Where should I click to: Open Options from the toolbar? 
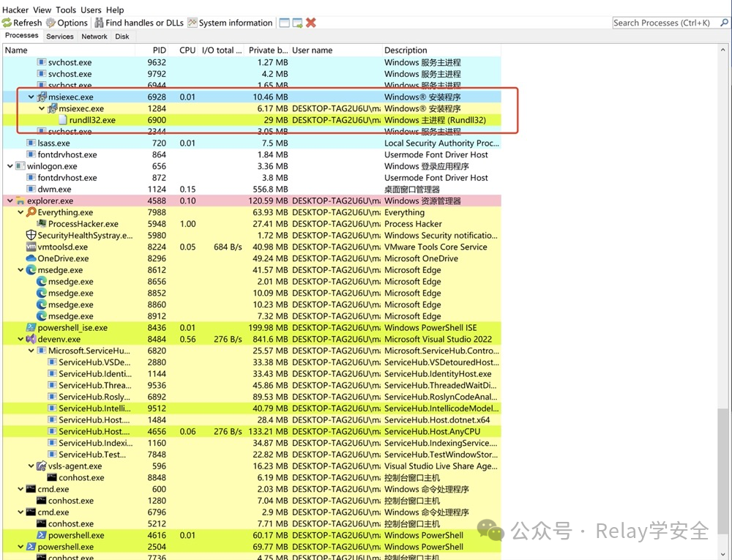[x=67, y=23]
